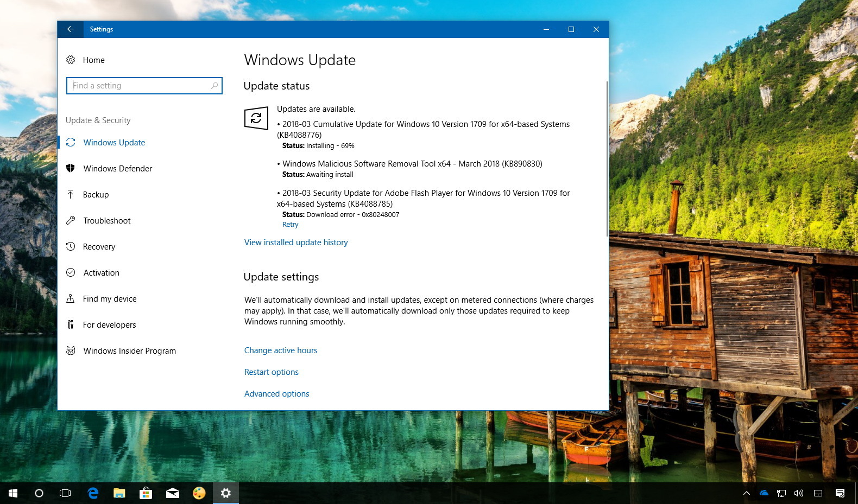Open the Backup section

96,194
